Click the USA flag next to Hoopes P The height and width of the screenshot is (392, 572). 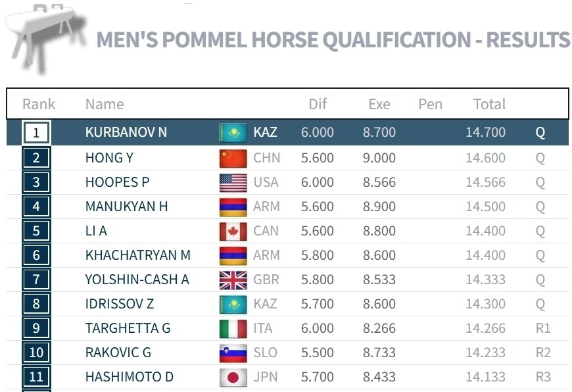click(233, 182)
